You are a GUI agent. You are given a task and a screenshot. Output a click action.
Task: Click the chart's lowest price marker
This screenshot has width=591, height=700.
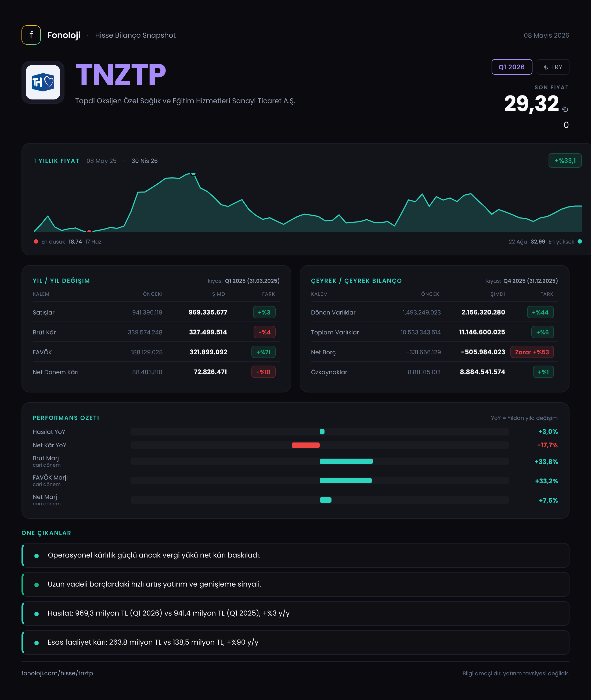pos(89,231)
